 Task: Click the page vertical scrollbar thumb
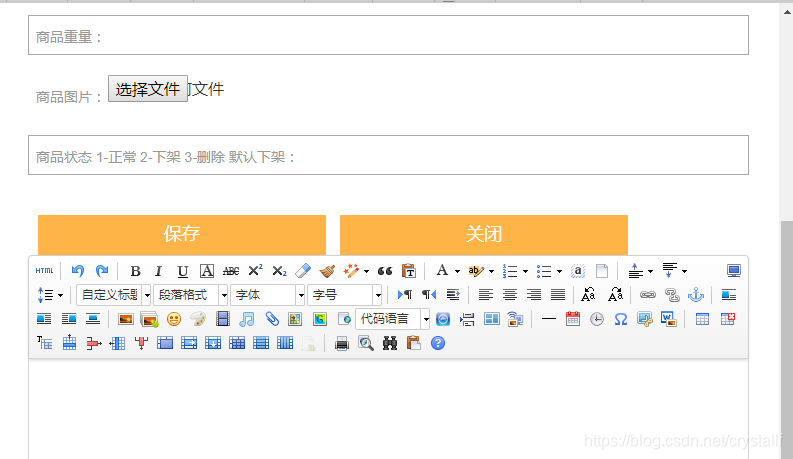[787, 340]
